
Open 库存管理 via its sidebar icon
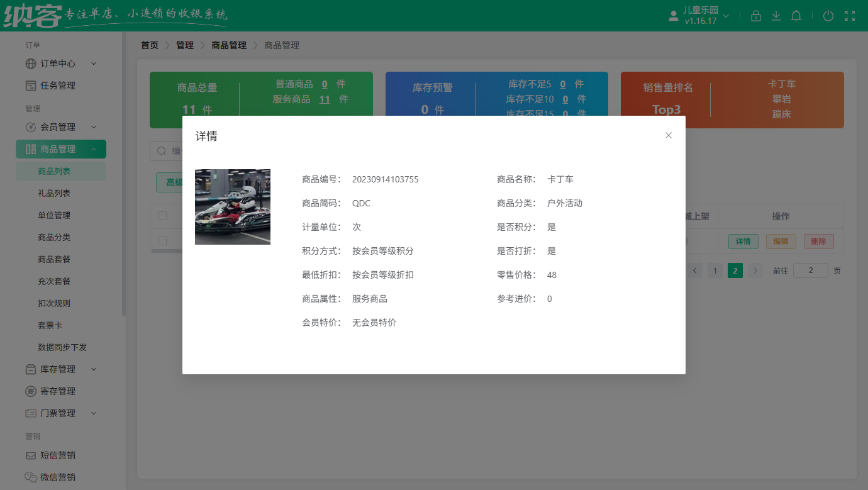click(31, 369)
